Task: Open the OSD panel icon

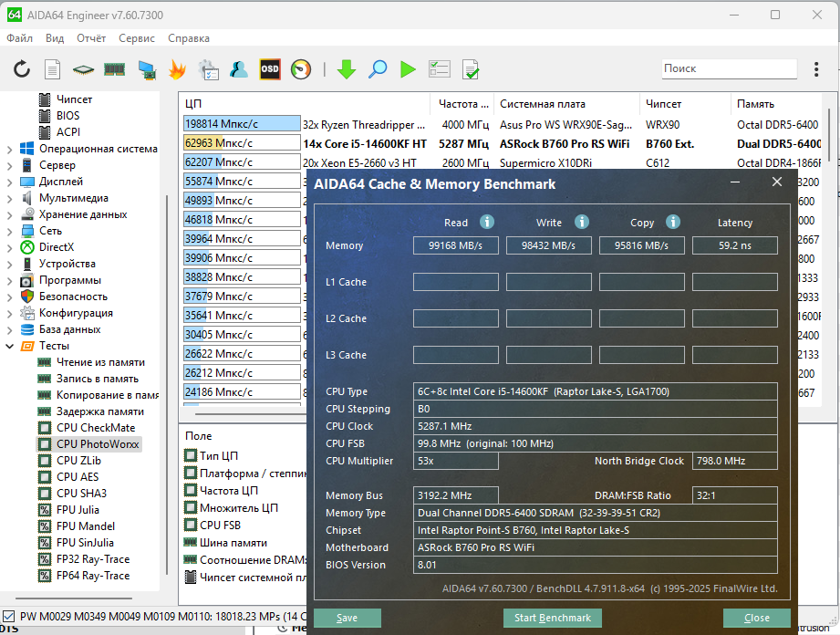Action: 269,69
